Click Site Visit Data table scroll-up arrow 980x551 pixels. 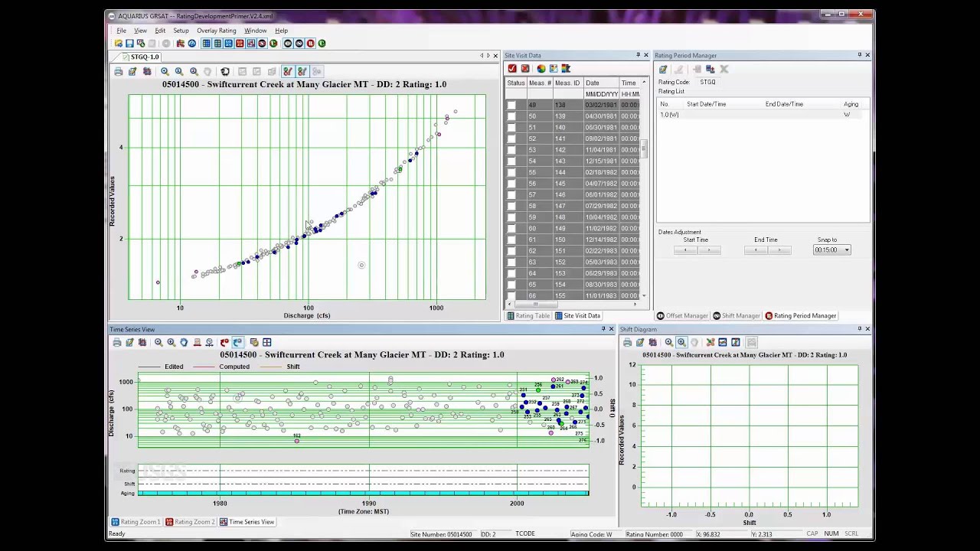(644, 82)
